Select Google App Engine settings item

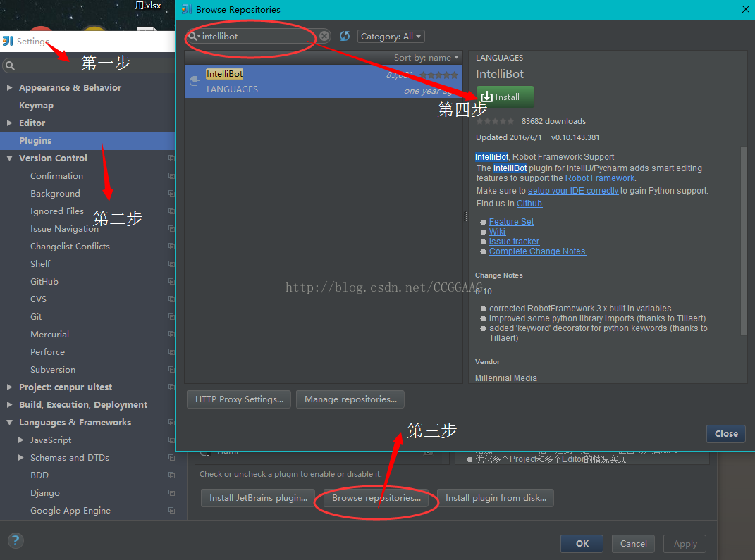pyautogui.click(x=70, y=511)
